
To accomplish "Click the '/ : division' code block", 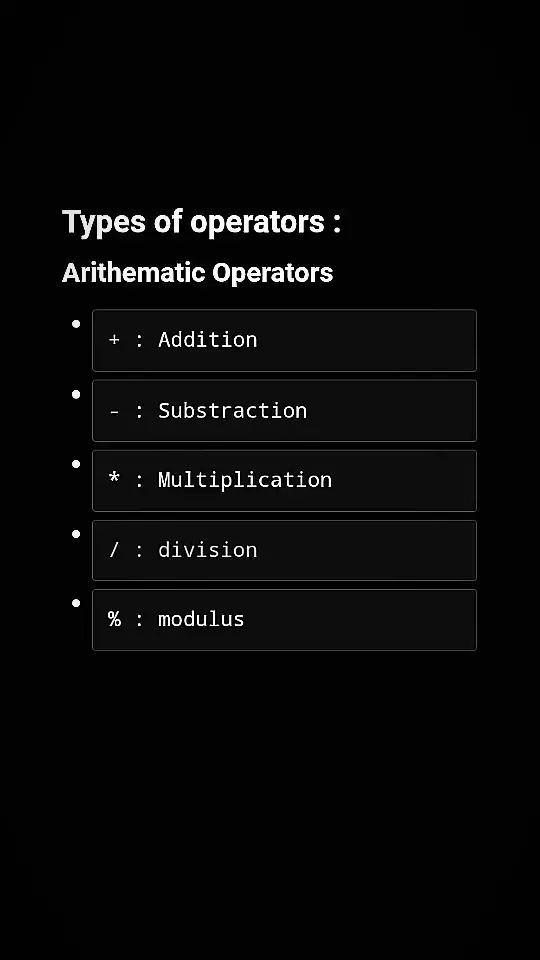I will pos(284,550).
